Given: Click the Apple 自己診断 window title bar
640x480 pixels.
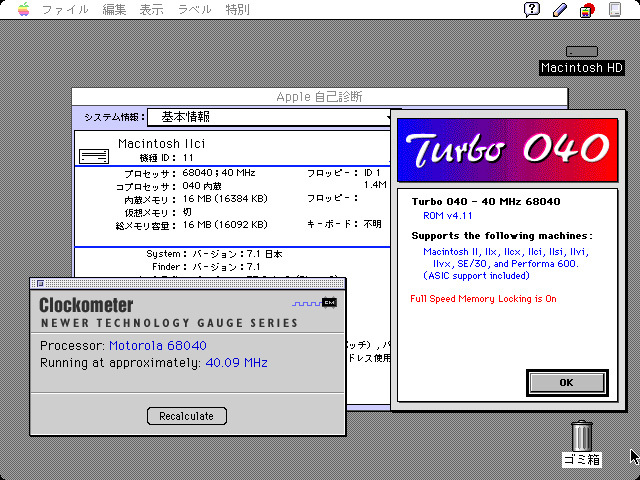Looking at the screenshot, I should 320,97.
